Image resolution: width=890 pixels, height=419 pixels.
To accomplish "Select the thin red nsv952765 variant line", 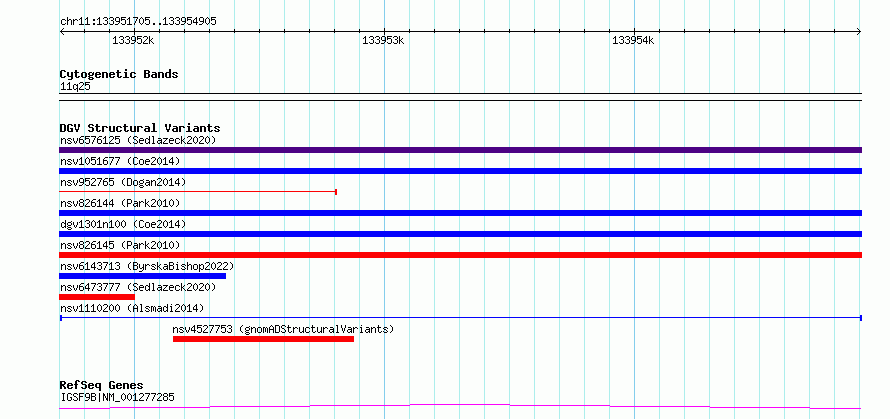I will pyautogui.click(x=198, y=192).
